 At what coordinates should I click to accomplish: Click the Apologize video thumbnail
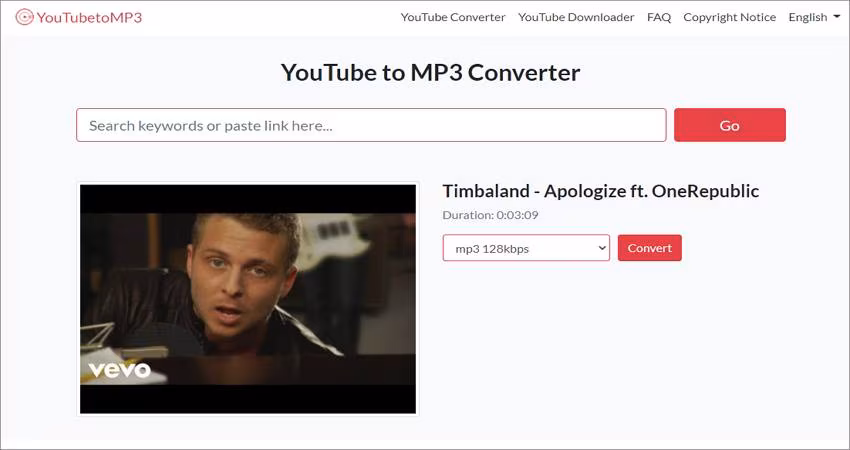coord(248,299)
